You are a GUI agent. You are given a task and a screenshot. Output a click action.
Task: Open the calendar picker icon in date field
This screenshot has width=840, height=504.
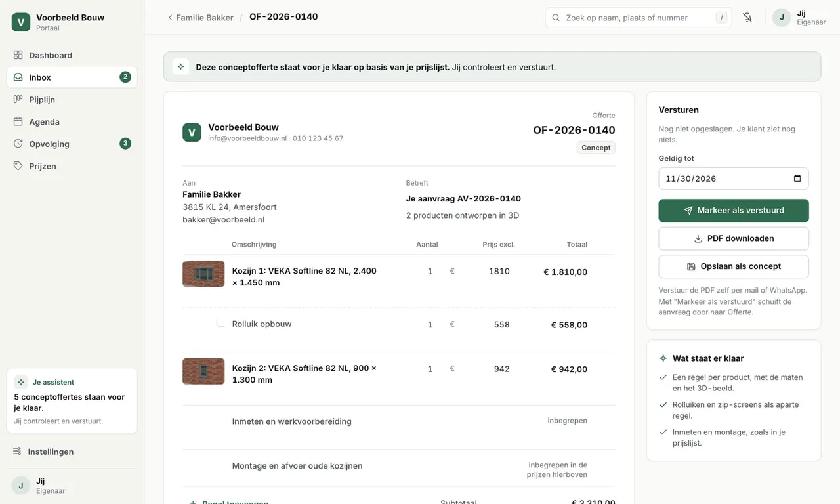click(797, 178)
